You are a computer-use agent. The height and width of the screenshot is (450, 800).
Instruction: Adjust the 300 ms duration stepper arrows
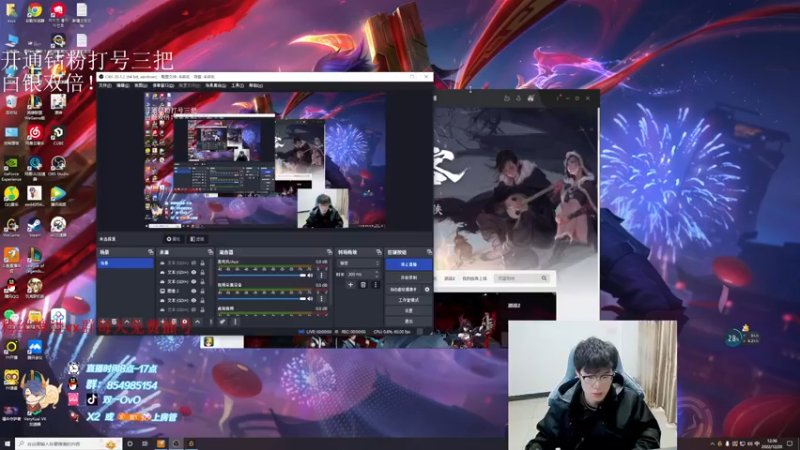pyautogui.click(x=377, y=274)
